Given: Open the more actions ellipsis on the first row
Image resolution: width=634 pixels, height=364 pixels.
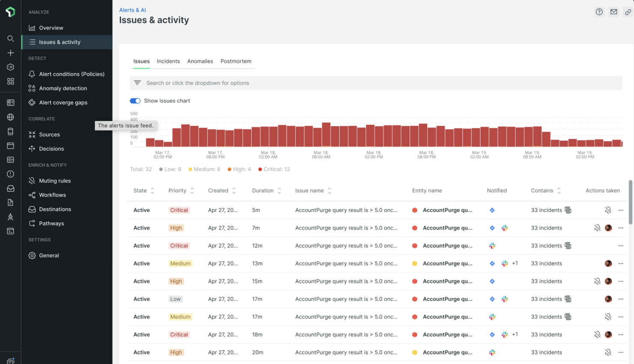Looking at the screenshot, I should (621, 210).
